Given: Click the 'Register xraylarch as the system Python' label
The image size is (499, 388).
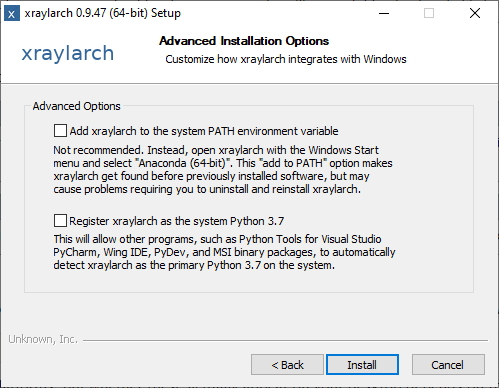Looking at the screenshot, I should pyautogui.click(x=177, y=221).
